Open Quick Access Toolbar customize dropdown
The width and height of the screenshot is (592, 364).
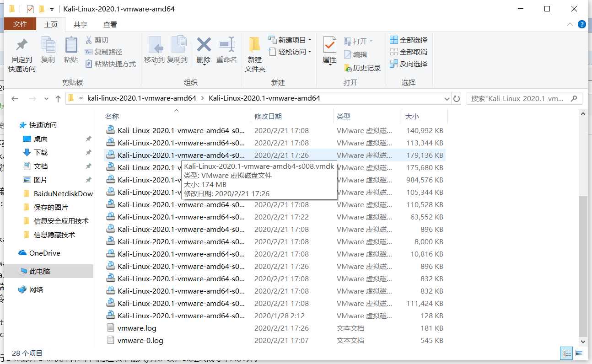(52, 9)
